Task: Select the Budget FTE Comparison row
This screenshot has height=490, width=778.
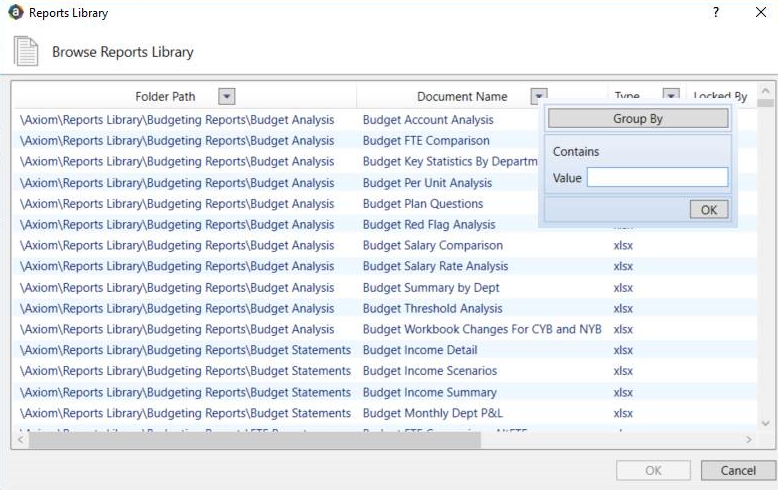Action: click(x=426, y=141)
